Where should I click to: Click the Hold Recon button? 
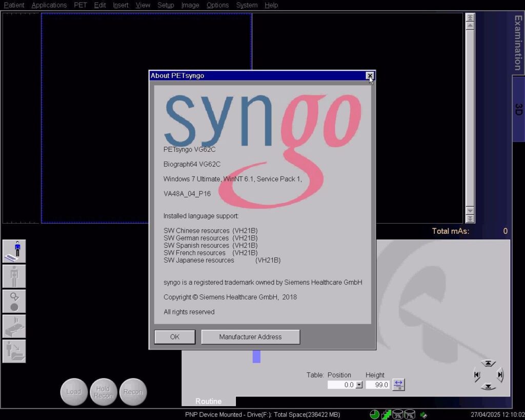click(x=103, y=392)
